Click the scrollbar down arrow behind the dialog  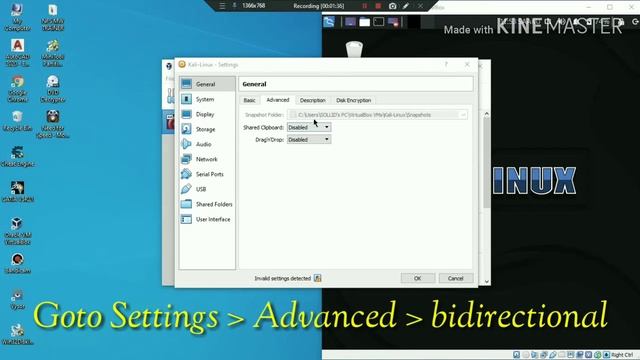tap(487, 282)
